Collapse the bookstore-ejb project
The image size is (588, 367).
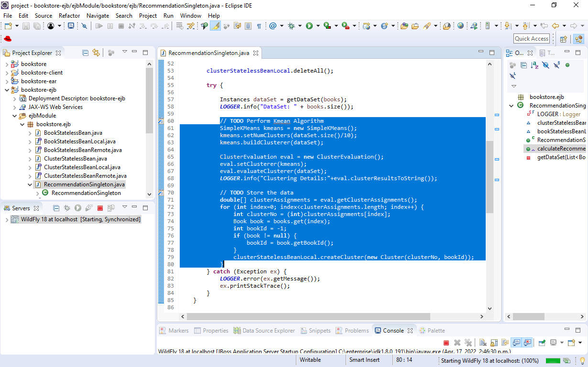click(x=7, y=90)
